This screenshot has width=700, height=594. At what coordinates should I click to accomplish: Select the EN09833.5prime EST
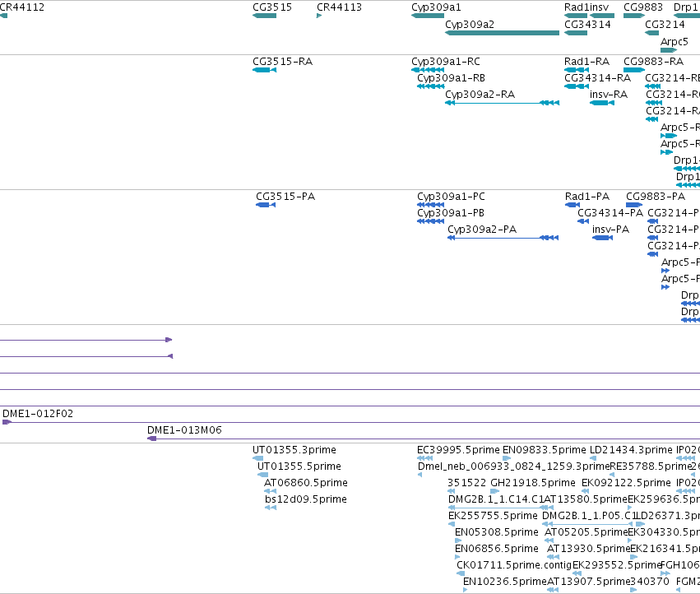(507, 458)
